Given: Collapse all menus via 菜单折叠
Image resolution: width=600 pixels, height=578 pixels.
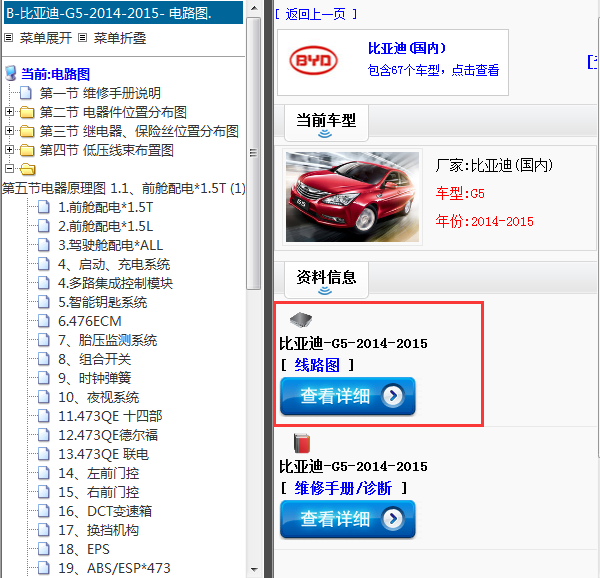Looking at the screenshot, I should (120, 38).
